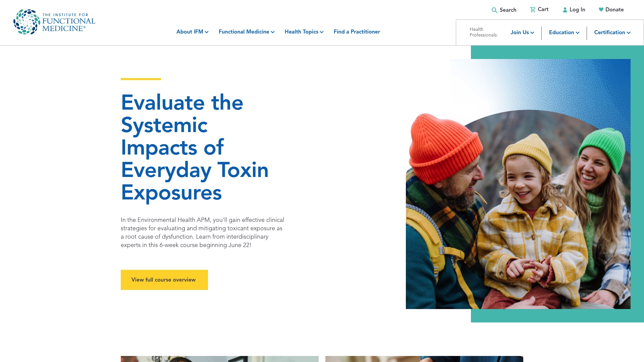
Task: Click the chevron next to Education
Action: coord(578,33)
